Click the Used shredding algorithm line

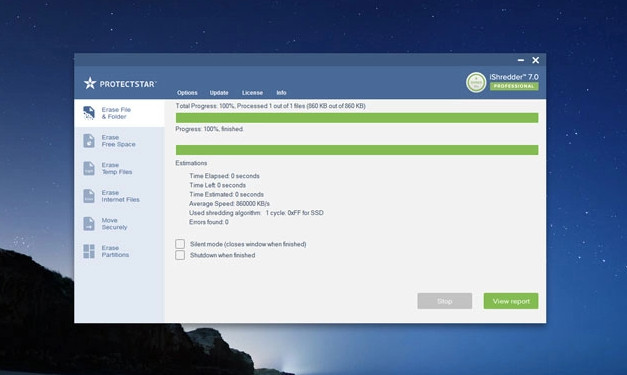pos(256,213)
